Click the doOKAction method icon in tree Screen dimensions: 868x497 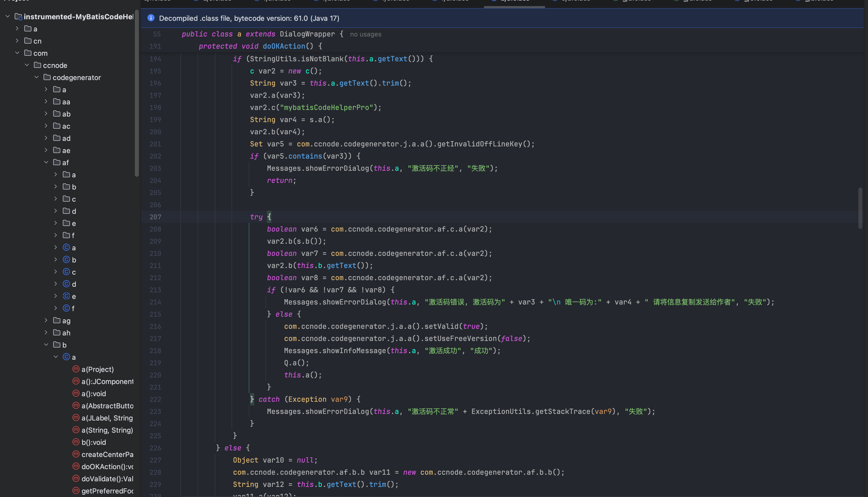coord(76,466)
